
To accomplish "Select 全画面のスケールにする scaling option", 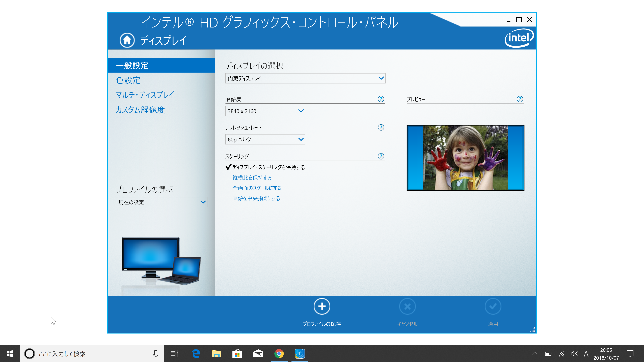I will point(257,188).
